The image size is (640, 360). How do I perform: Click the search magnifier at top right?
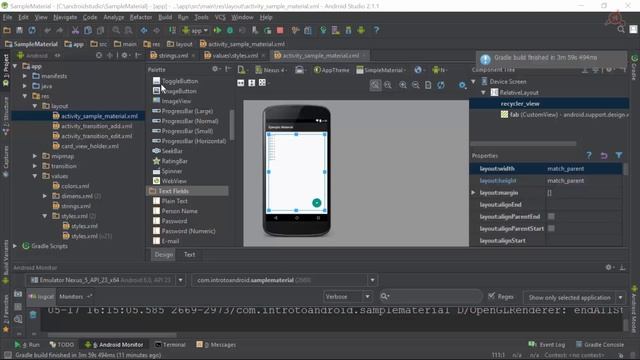point(621,29)
